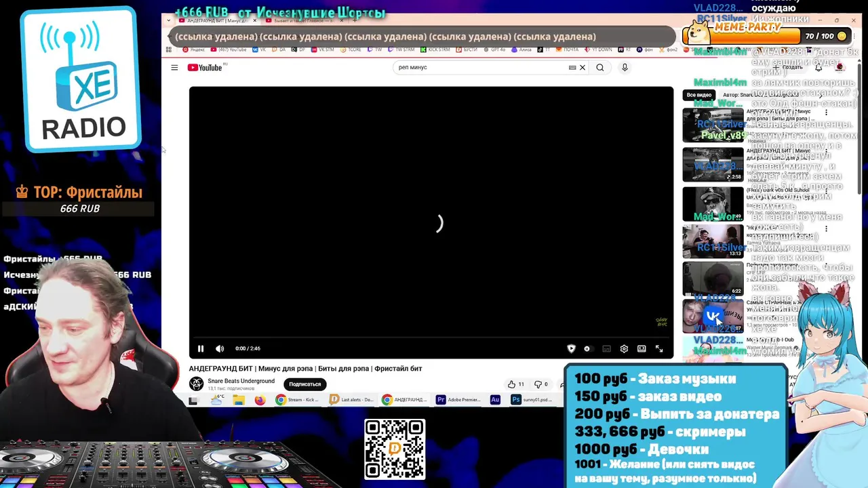The width and height of the screenshot is (868, 488).
Task: Close the 'АНДЕГРАУНД БИТ' browser tab
Action: tap(255, 21)
